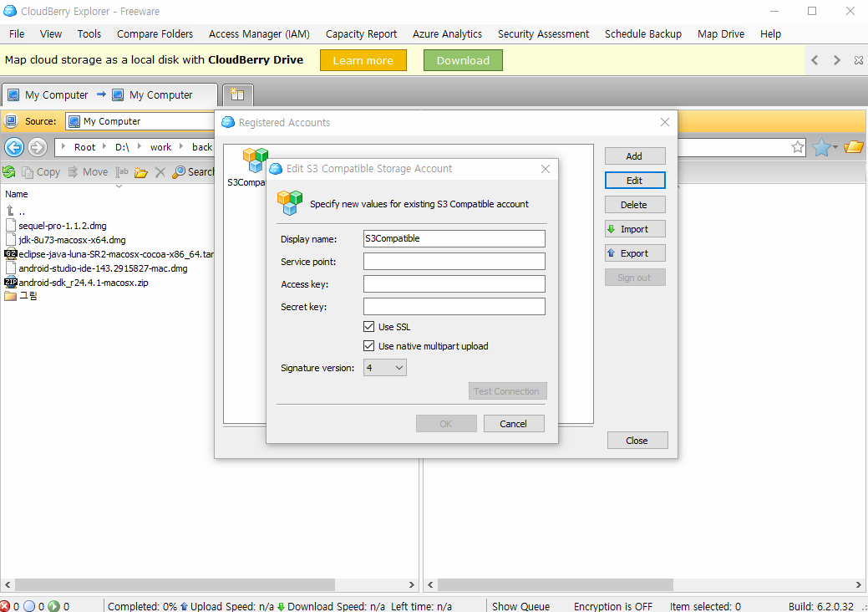
Task: Open the View menu
Action: (51, 33)
